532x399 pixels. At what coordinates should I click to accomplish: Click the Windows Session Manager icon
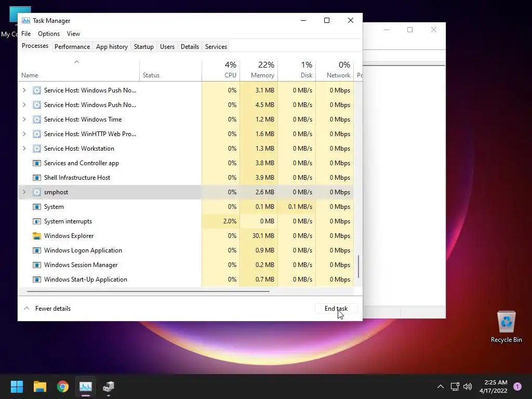point(37,265)
